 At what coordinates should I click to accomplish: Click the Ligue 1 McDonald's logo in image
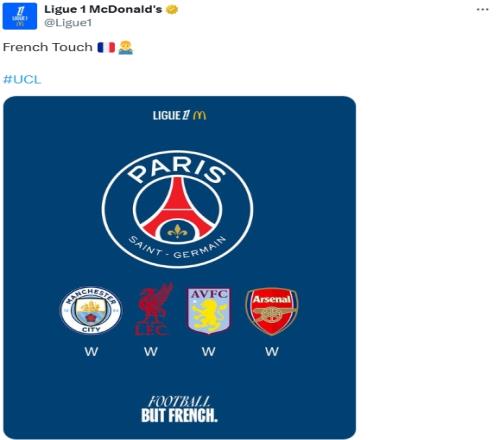[180, 115]
